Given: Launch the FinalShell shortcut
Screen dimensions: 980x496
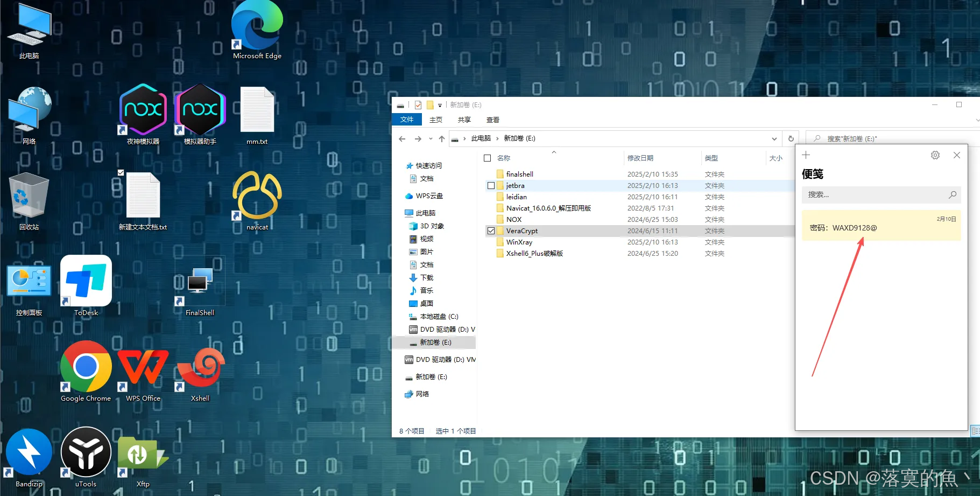Looking at the screenshot, I should click(x=200, y=290).
